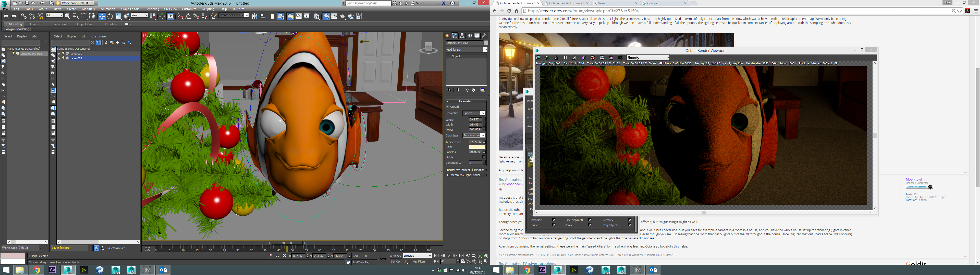
Task: Expand mental ray Light Shader rollout
Action: click(465, 175)
